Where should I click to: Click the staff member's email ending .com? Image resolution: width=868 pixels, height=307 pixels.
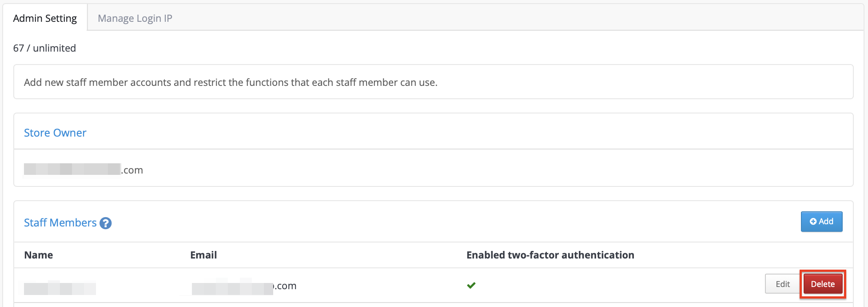coord(244,286)
